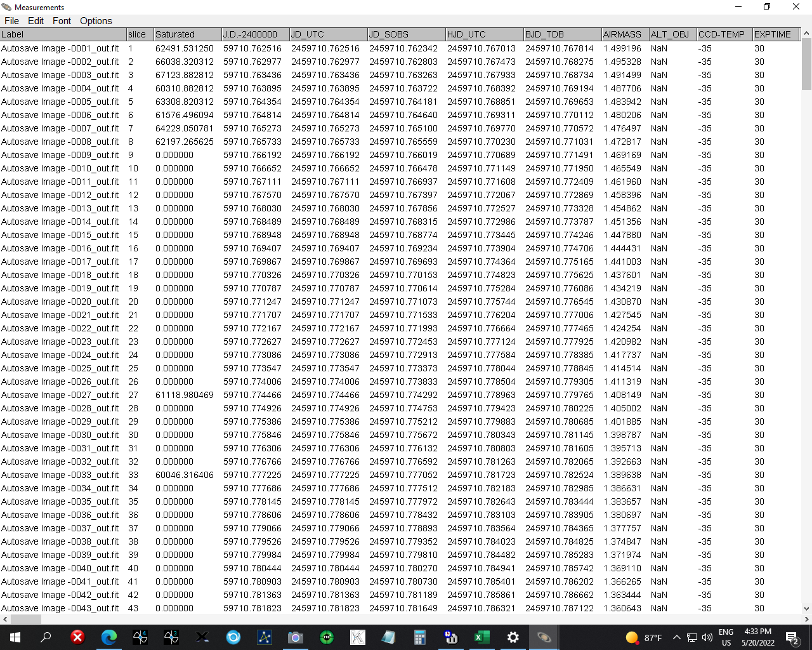Open the Options menu
Screen dimensions: 812x650
pyautogui.click(x=96, y=21)
